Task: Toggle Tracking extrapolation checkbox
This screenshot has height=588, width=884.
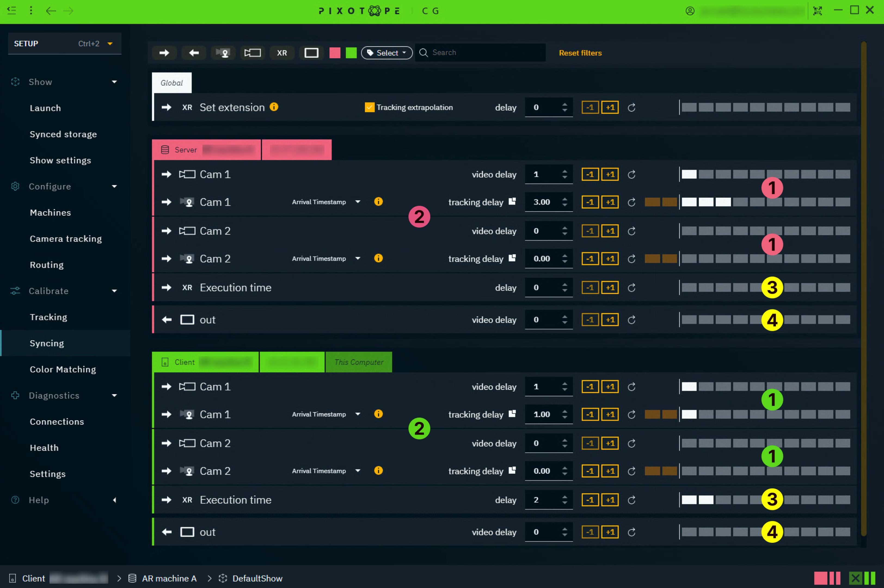Action: coord(369,108)
